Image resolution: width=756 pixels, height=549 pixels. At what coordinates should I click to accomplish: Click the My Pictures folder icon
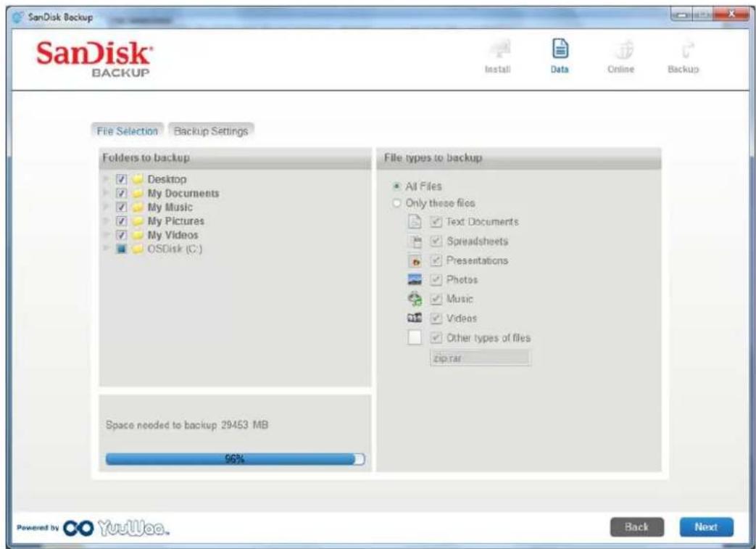coord(138,221)
